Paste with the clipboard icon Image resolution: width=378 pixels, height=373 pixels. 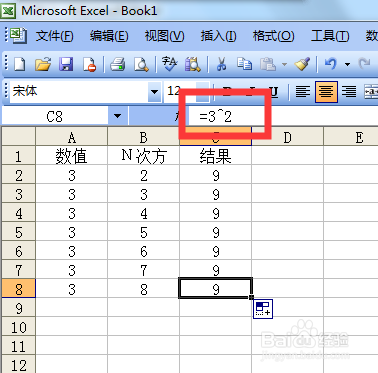(268, 63)
